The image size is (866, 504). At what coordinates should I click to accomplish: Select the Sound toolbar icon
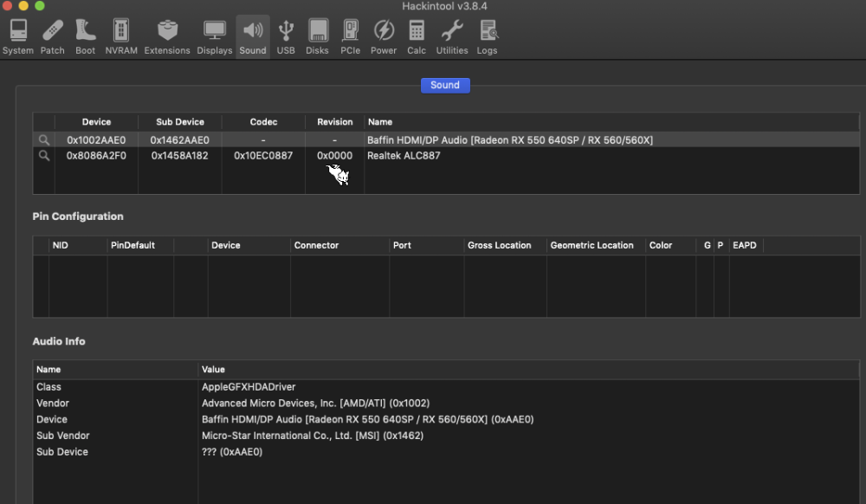[x=253, y=37]
